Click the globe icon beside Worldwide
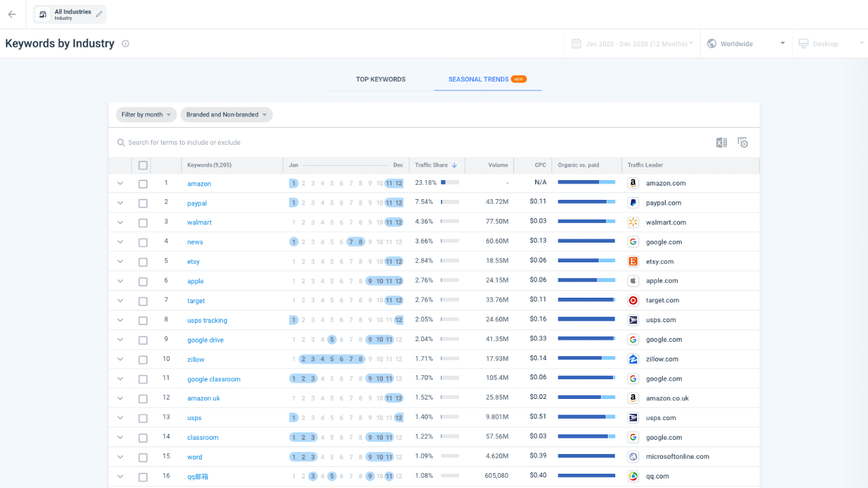This screenshot has width=868, height=488. [712, 43]
